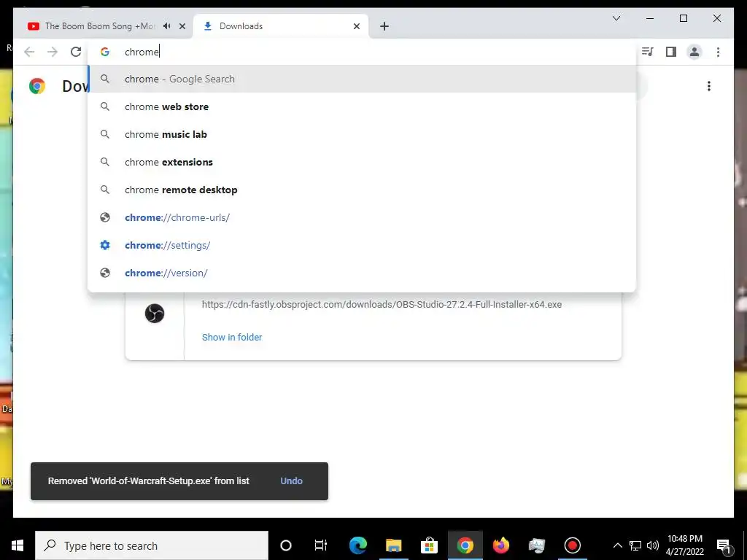747x560 pixels.
Task: Go back using the back arrow
Action: [x=29, y=52]
